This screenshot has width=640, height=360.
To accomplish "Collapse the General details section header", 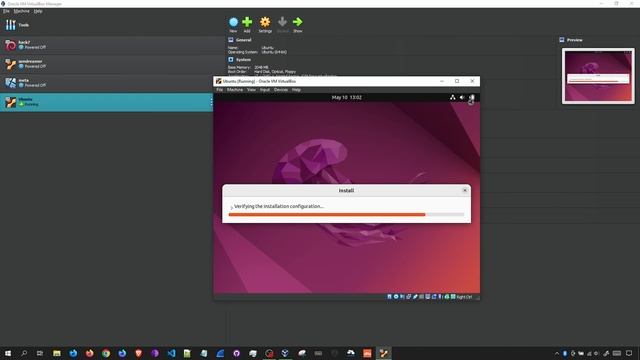I will (243, 40).
